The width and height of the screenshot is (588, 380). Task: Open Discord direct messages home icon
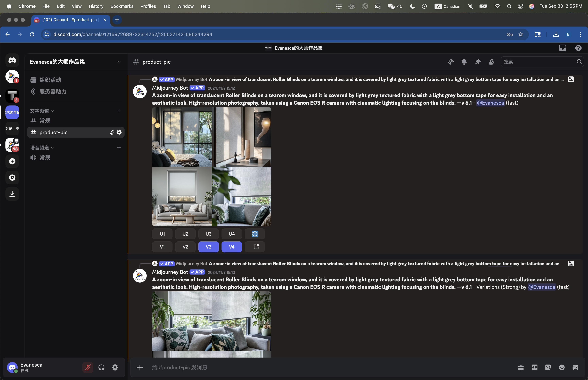[12, 60]
